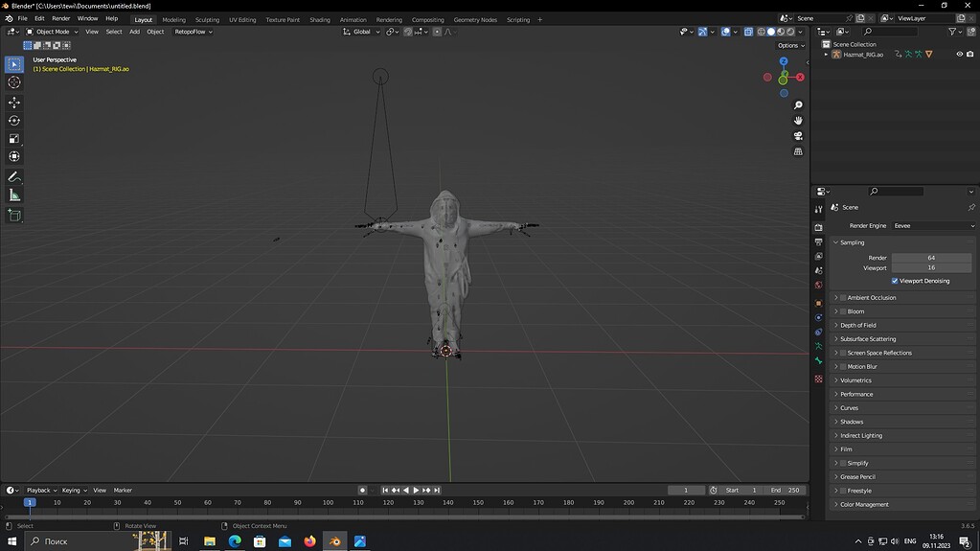
Task: Click the current frame marker 1
Action: 30,502
